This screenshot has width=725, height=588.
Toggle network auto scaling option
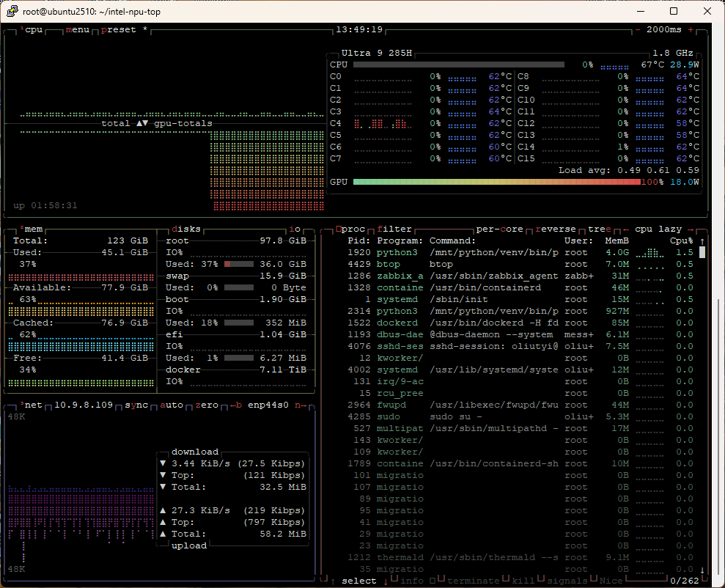(172, 405)
